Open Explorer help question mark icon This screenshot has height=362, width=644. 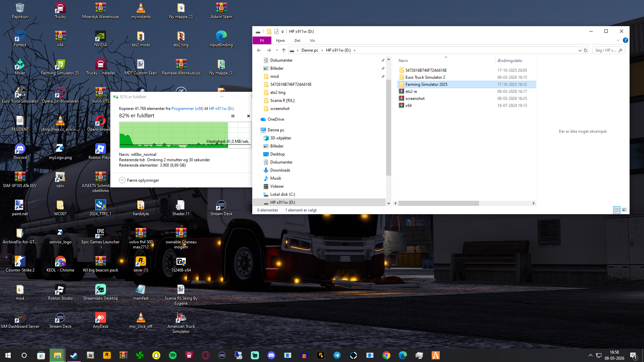click(x=625, y=40)
